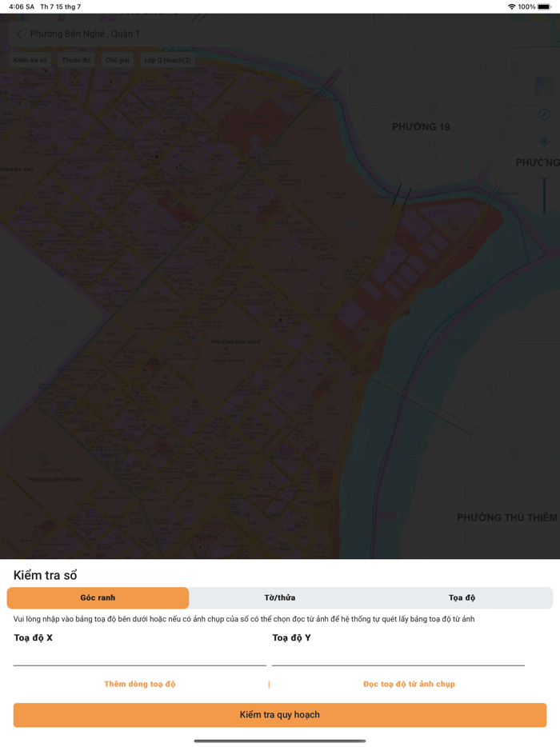Tap the locate-me crosshair icon
The width and height of the screenshot is (560, 747).
pos(544,142)
